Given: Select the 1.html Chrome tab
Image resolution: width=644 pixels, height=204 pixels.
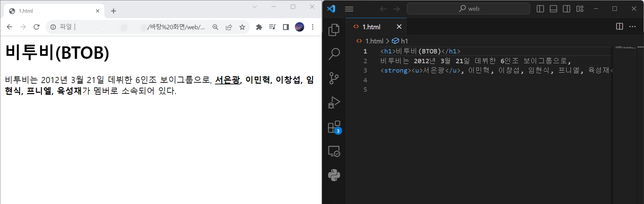Looking at the screenshot, I should coord(54,11).
